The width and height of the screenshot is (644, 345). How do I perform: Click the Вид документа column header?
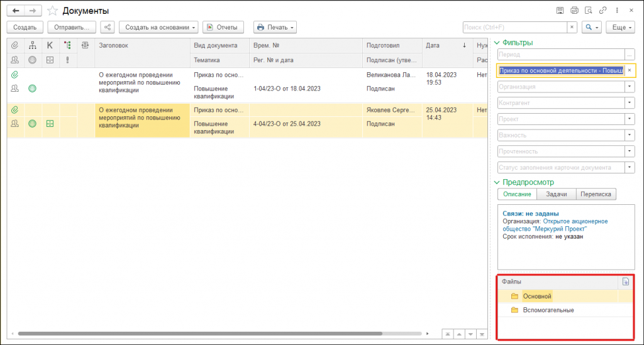click(219, 45)
